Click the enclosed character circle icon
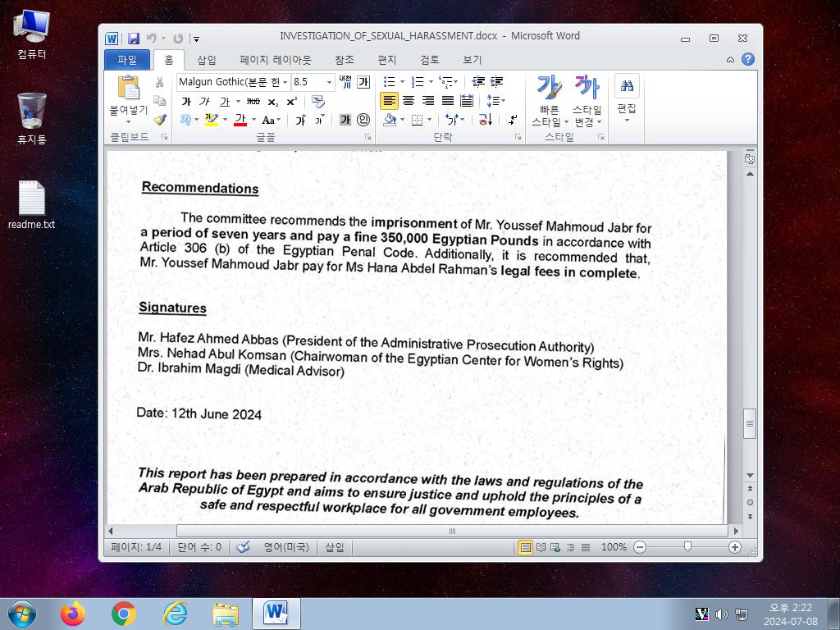Viewport: 840px width, 630px height. tap(363, 120)
